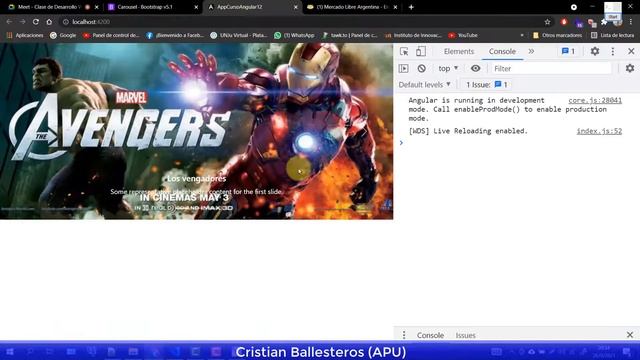Open the 1 Issue link
The height and width of the screenshot is (360, 640).
[487, 85]
